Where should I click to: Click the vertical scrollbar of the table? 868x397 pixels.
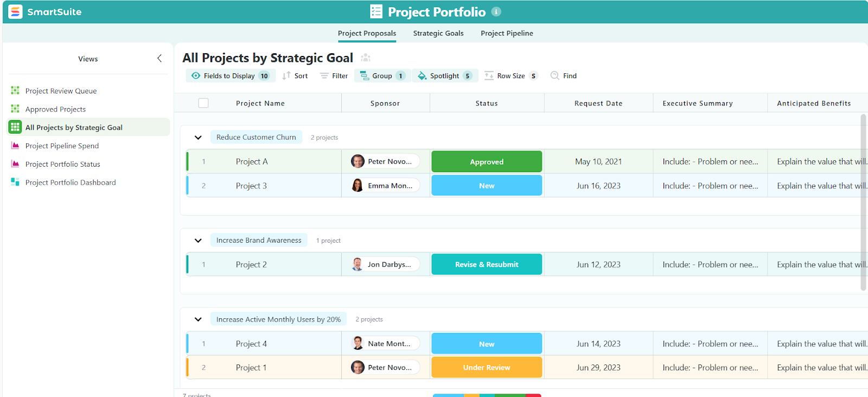863,202
